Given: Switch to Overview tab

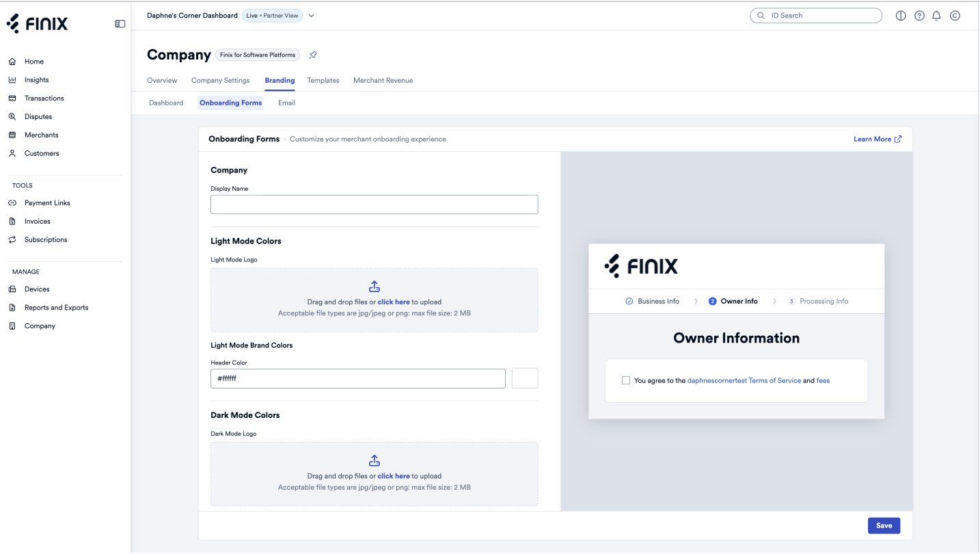Looking at the screenshot, I should (x=162, y=81).
